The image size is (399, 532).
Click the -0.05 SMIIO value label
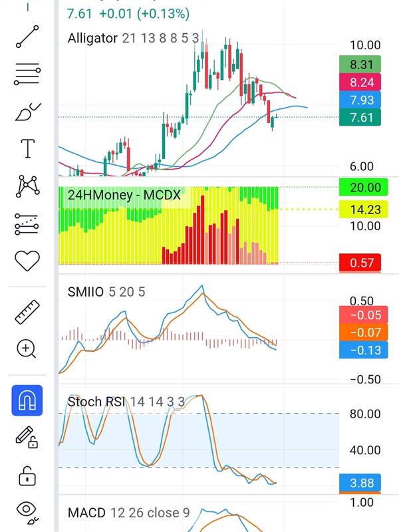click(x=363, y=315)
